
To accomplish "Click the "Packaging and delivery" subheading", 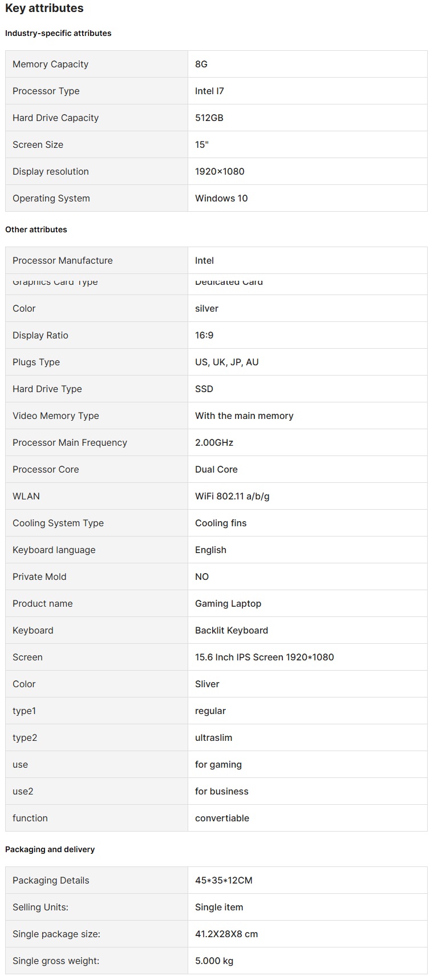I will [x=50, y=849].
